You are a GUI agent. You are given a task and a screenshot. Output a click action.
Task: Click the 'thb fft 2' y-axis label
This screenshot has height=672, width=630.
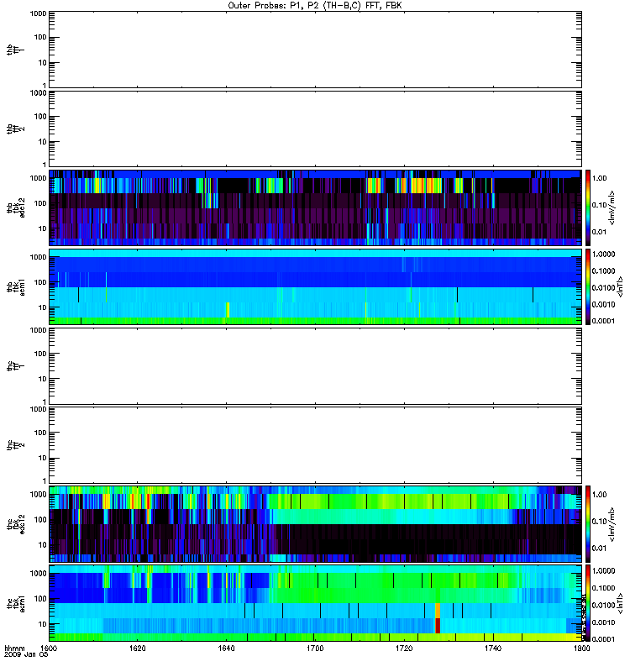pos(16,129)
